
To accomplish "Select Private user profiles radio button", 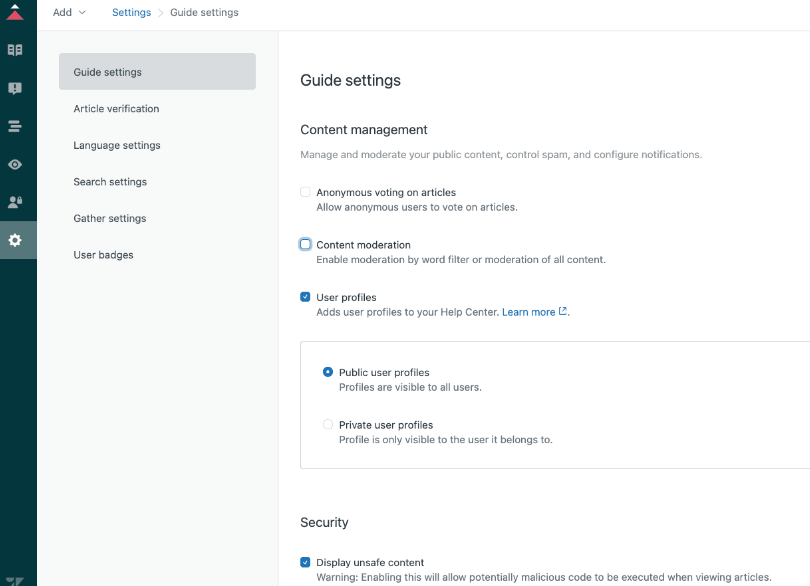I will [x=328, y=424].
